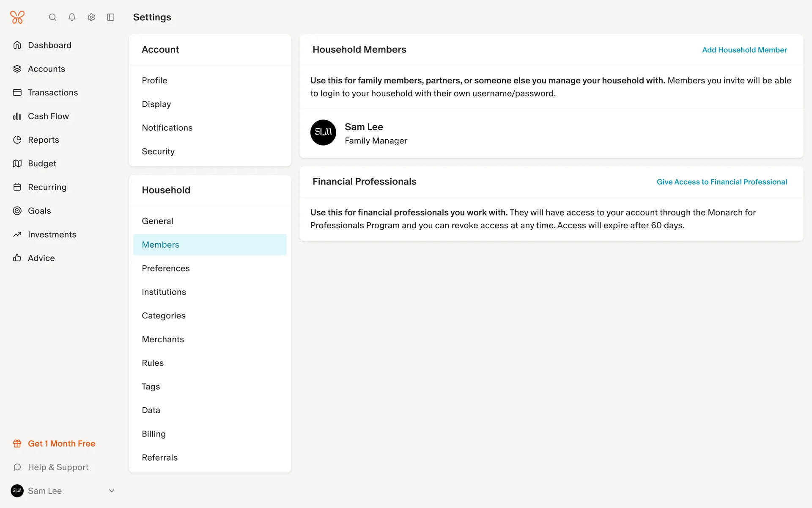
Task: Expand the Sam Lee account menu chevron
Action: click(112, 491)
